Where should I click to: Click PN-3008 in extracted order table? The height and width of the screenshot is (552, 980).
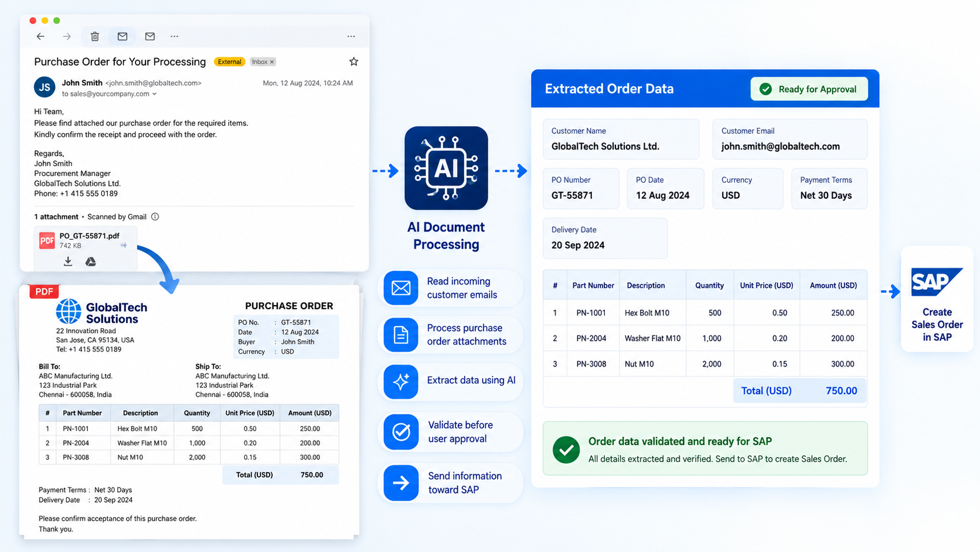591,364
